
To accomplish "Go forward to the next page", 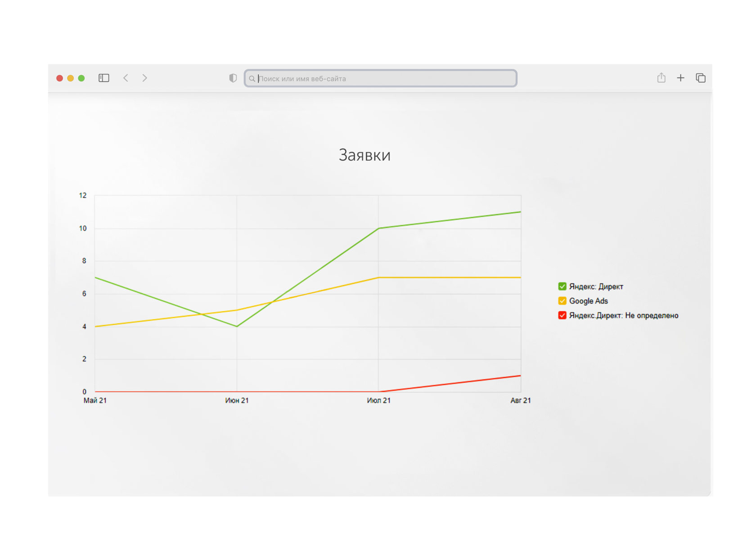I will coord(144,78).
